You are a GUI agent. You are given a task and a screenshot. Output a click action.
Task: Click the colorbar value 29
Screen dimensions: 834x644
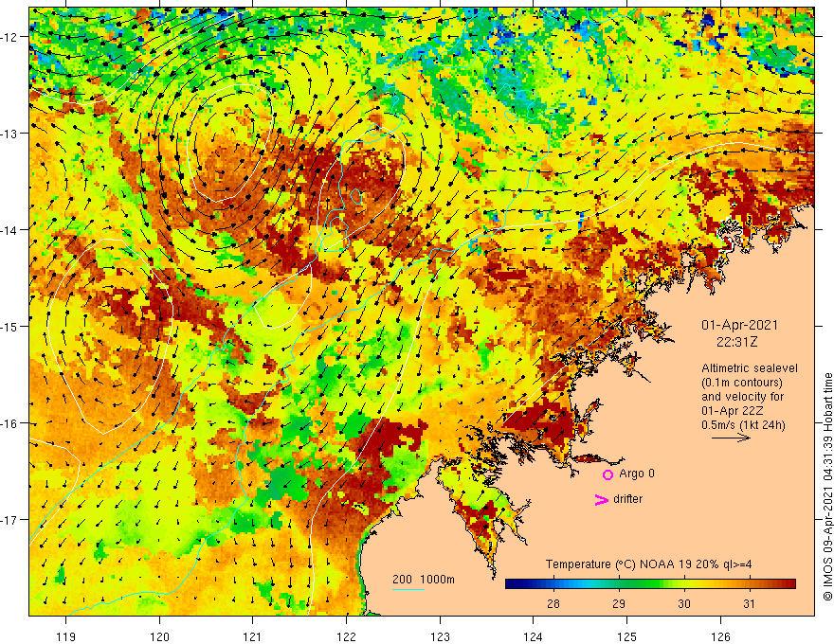619,603
